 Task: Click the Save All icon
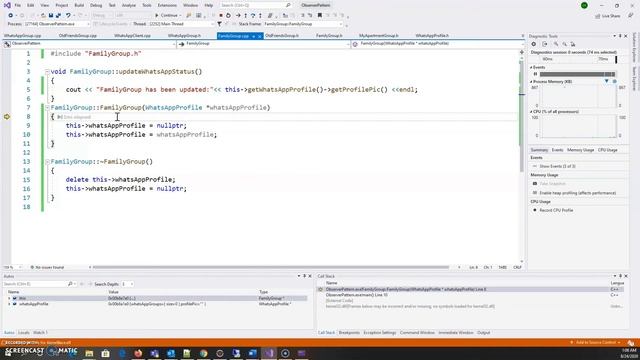pyautogui.click(x=58, y=16)
